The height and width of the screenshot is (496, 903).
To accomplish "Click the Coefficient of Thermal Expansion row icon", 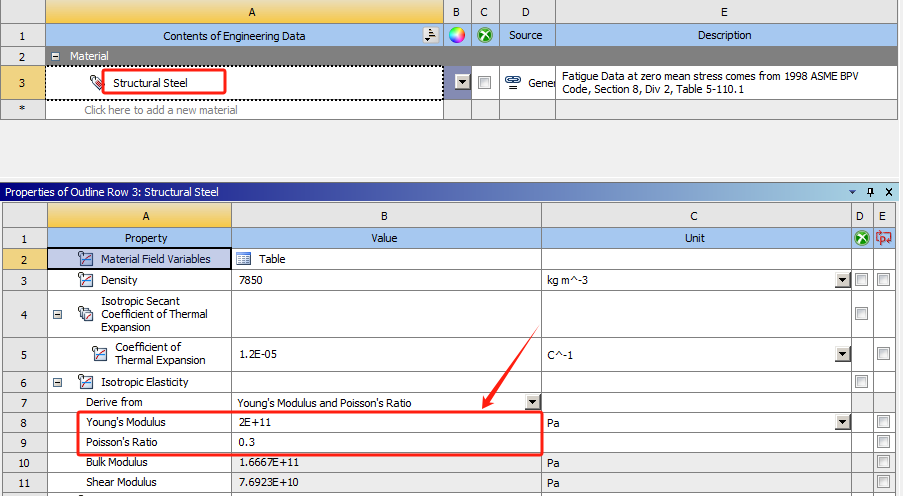I will point(99,353).
